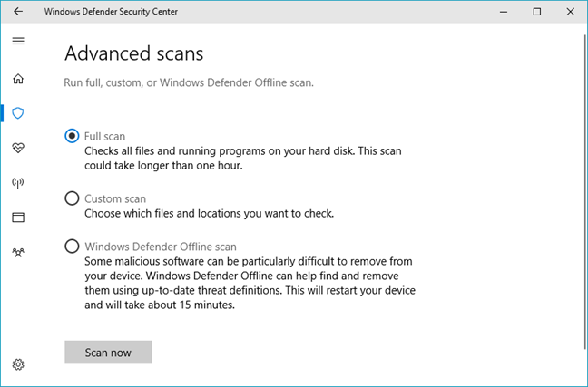This screenshot has height=387, width=588.
Task: Open Firewall & network protection antenna icon
Action: [x=18, y=183]
